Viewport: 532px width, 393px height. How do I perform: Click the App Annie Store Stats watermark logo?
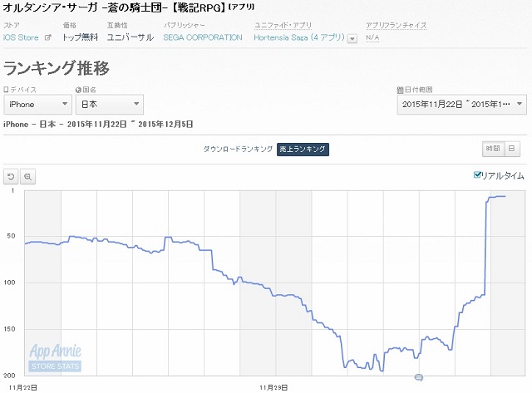click(54, 358)
